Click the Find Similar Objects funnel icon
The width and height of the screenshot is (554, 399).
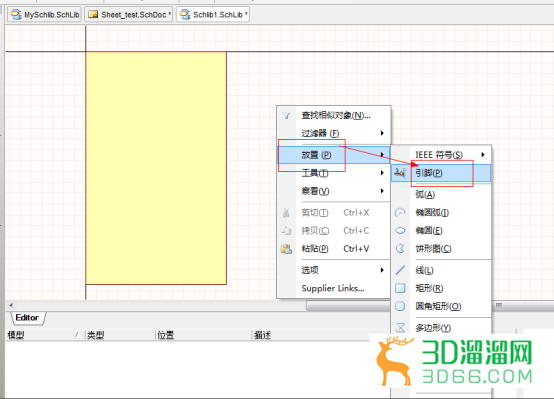(287, 116)
